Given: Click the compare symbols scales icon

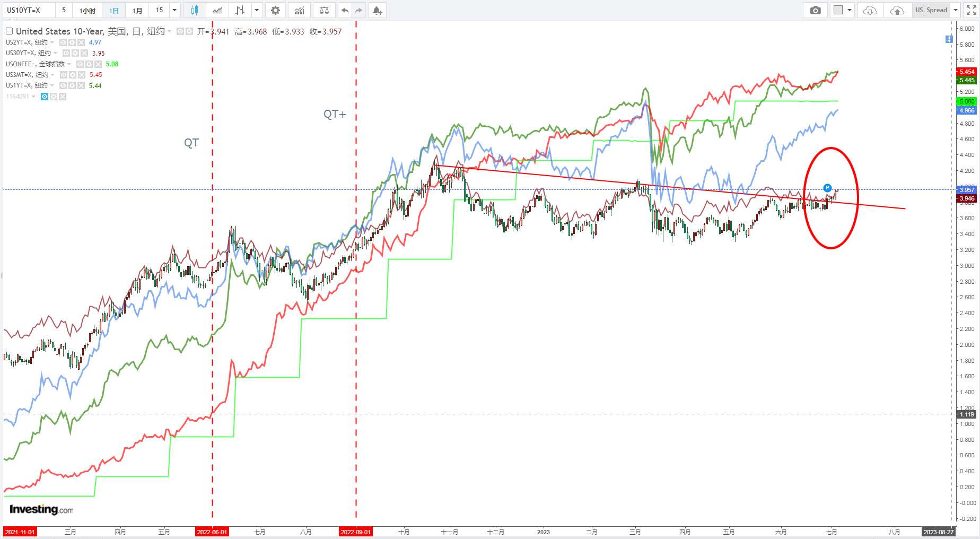Looking at the screenshot, I should click(x=324, y=10).
